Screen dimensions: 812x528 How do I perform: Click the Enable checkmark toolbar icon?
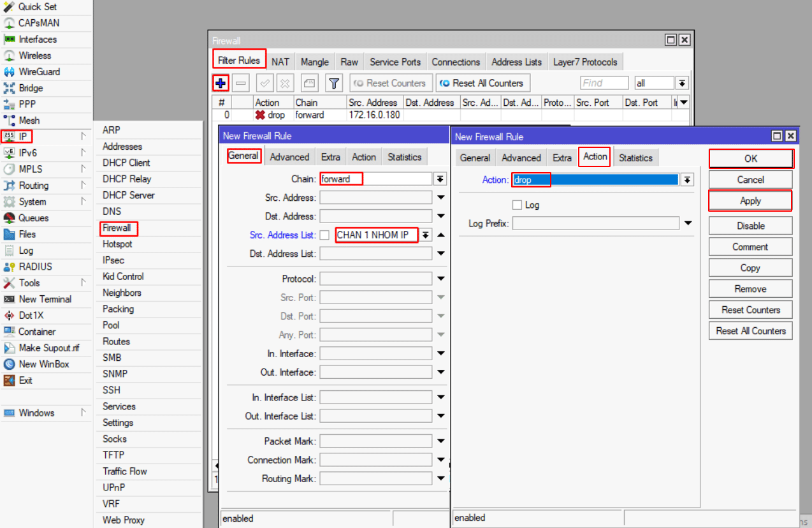pyautogui.click(x=265, y=83)
